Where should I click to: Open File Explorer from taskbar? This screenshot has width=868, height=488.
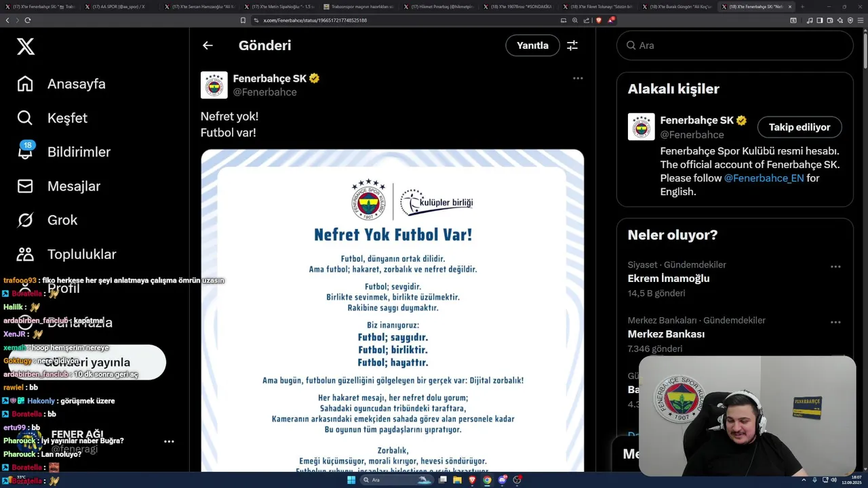tap(457, 480)
